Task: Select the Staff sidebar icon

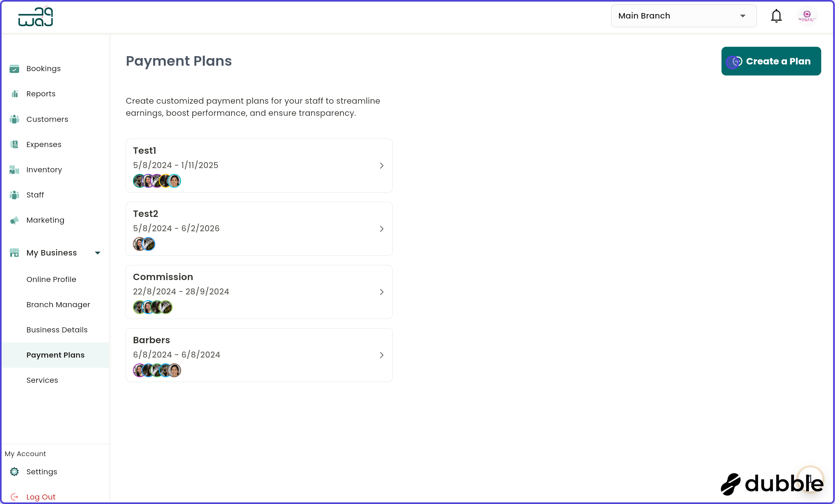Action: pos(14,195)
